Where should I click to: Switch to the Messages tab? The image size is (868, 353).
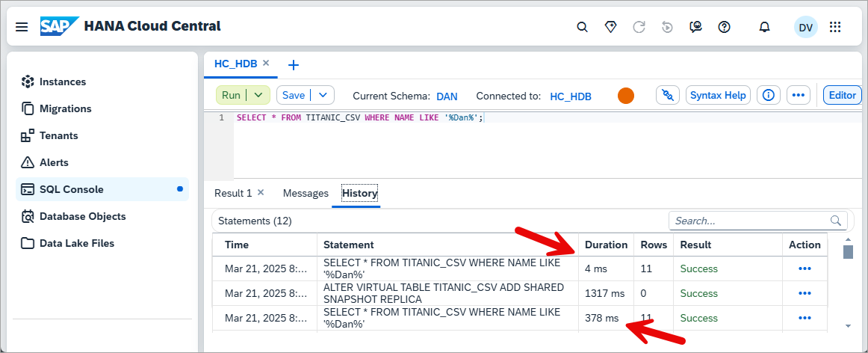click(x=306, y=193)
